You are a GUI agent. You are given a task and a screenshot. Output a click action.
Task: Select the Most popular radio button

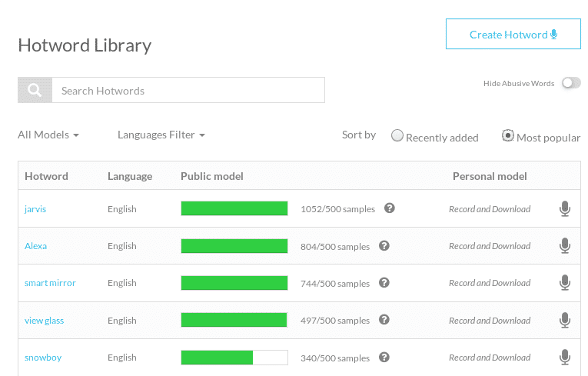click(508, 135)
